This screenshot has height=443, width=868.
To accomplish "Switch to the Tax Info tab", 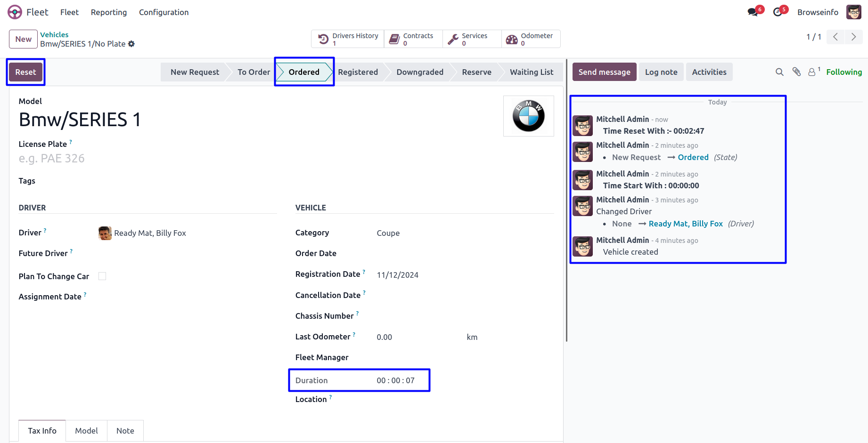I will coord(42,431).
